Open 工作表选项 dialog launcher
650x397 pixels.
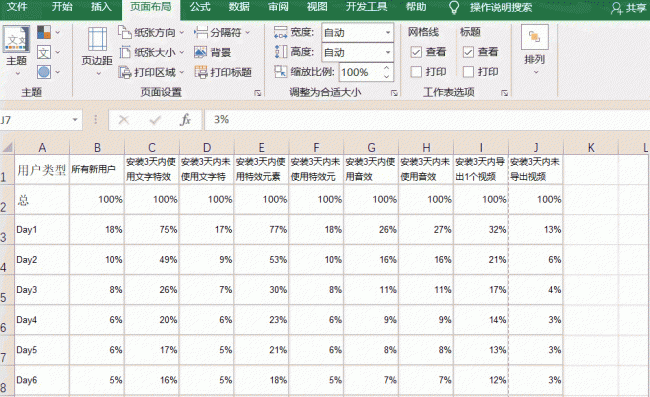click(504, 93)
